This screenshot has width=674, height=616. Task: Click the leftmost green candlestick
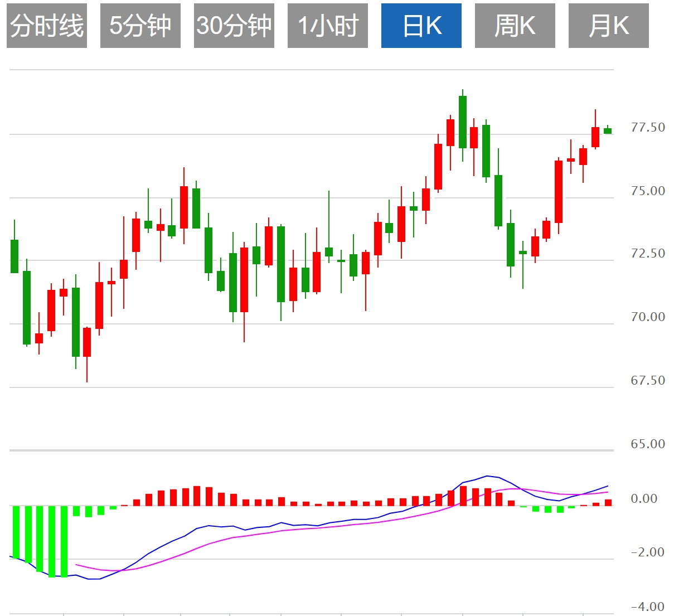(x=14, y=256)
